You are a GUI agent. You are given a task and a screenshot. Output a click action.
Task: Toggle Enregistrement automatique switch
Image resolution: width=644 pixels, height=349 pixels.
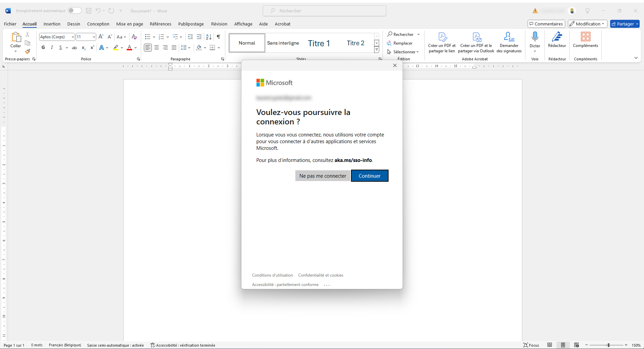75,10
